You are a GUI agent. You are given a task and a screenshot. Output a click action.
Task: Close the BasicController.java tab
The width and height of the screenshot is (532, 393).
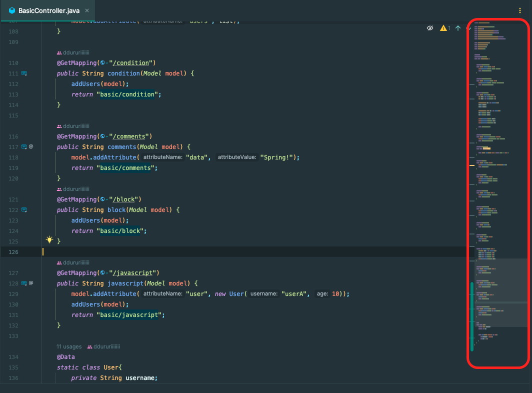point(87,10)
